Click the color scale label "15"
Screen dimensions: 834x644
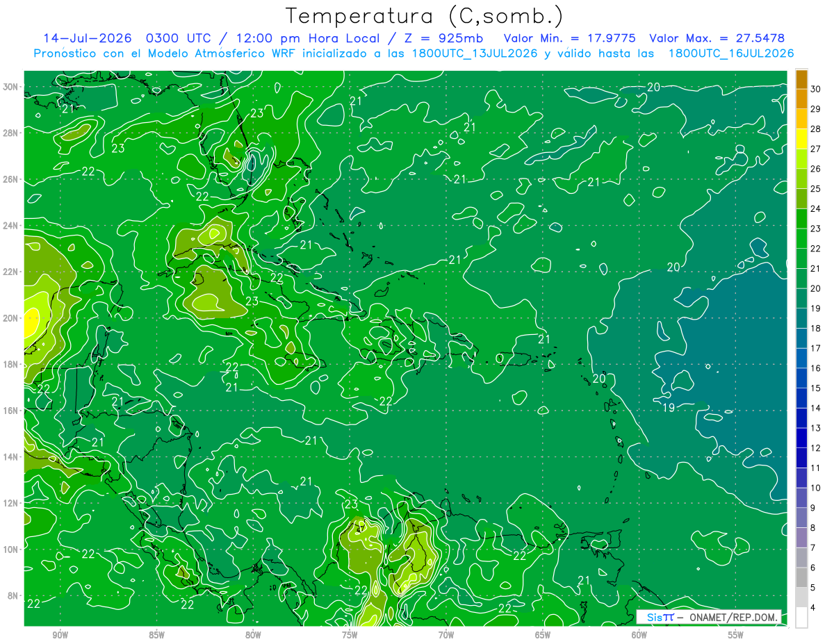click(816, 388)
